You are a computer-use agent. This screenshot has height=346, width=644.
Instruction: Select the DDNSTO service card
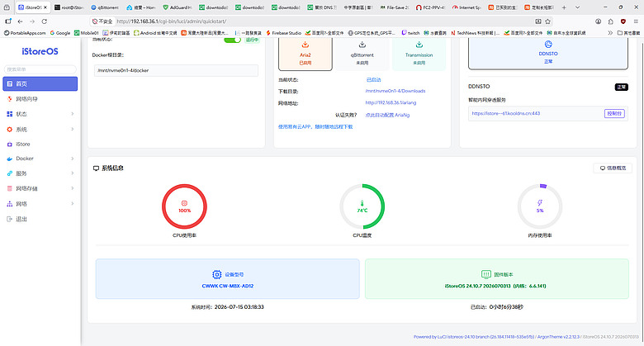(548, 54)
